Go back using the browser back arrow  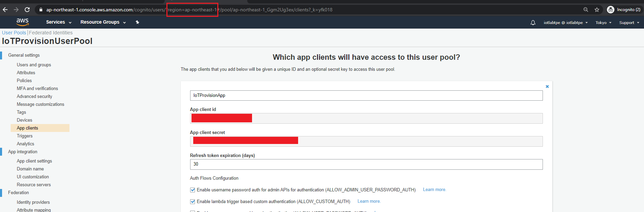5,10
